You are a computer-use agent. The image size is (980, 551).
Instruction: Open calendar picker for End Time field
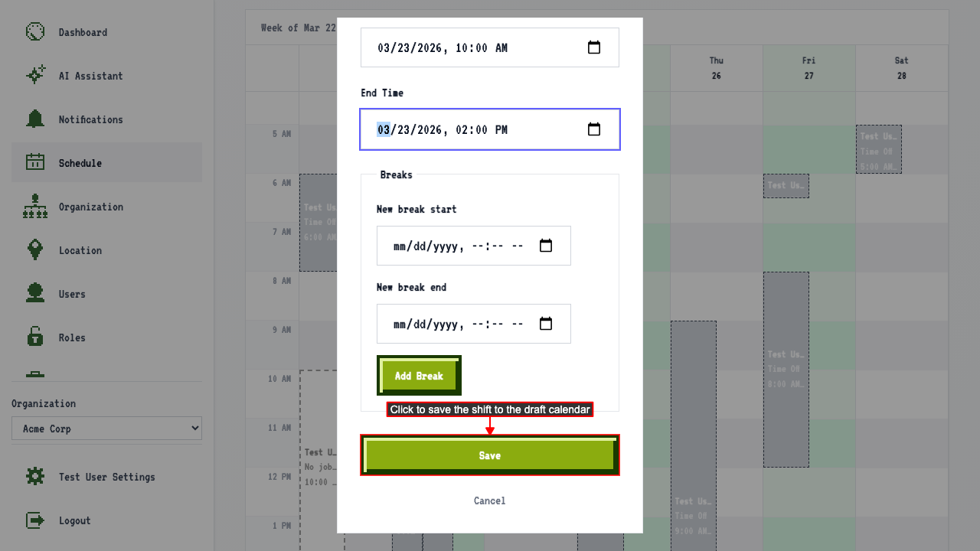point(594,129)
